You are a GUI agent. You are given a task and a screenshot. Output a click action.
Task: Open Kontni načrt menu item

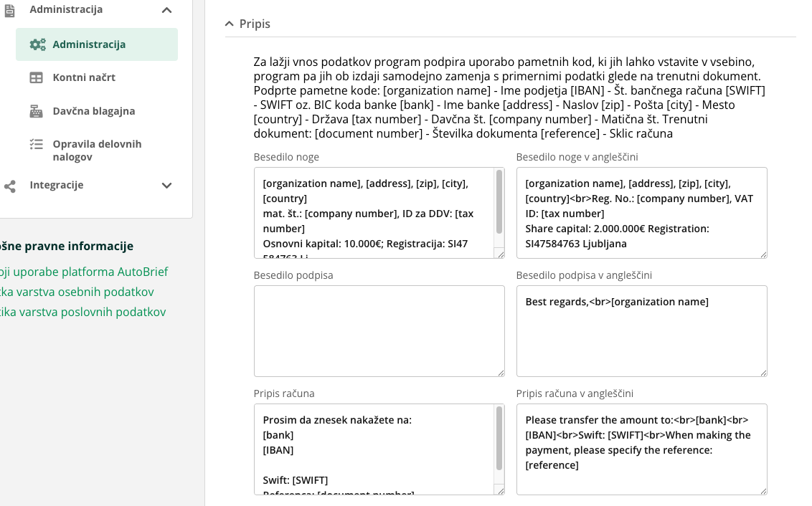click(x=84, y=77)
